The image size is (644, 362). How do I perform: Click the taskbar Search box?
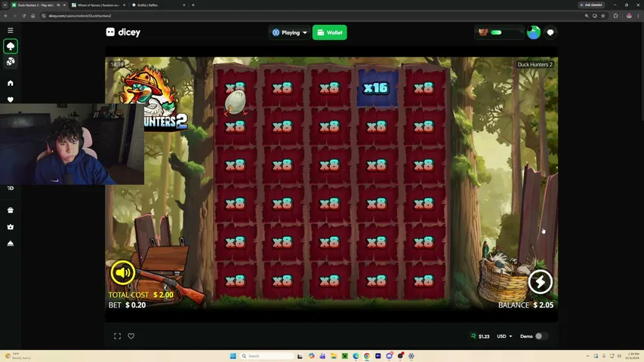267,356
